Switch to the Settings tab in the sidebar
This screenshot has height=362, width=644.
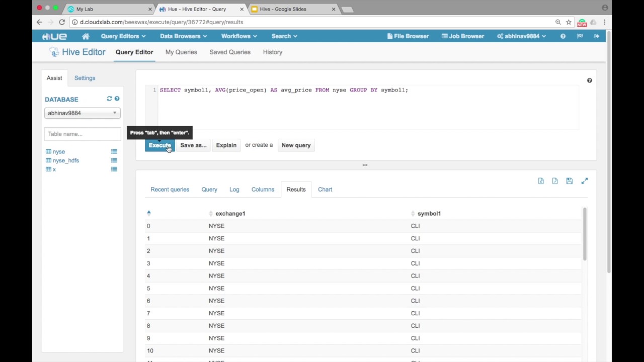point(85,78)
